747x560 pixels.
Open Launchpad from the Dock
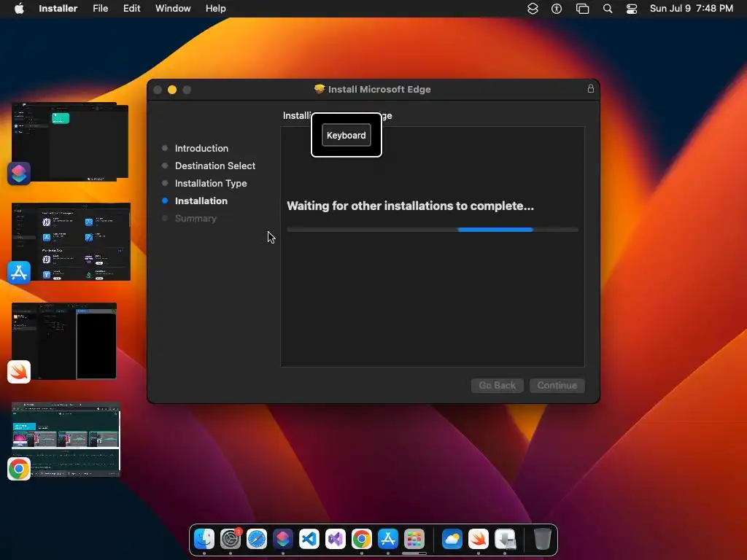click(414, 539)
